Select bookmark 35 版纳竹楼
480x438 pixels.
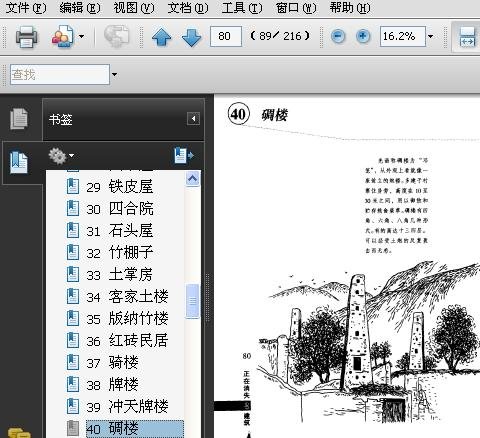coord(127,319)
